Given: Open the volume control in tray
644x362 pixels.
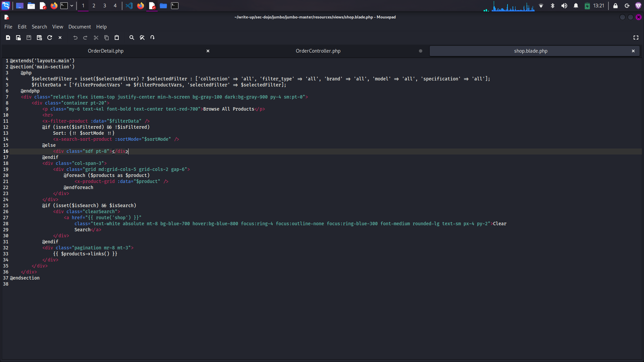Looking at the screenshot, I should coord(564,6).
